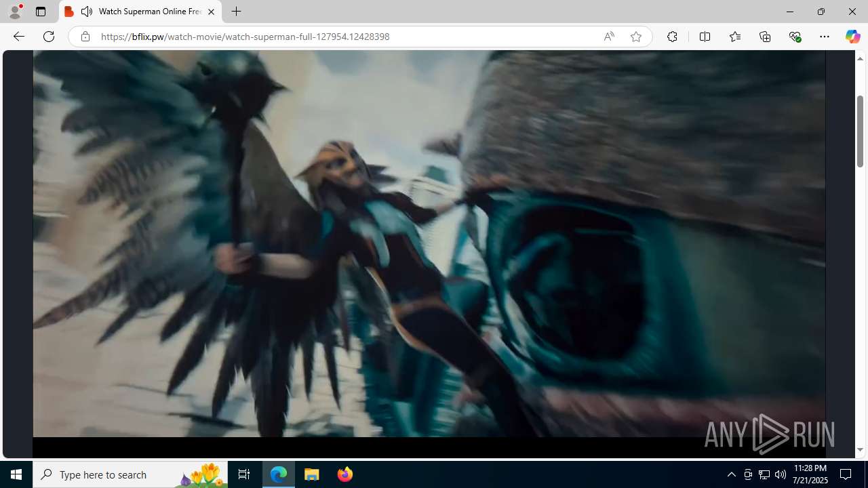Click the video player area
This screenshot has height=488, width=868.
pyautogui.click(x=429, y=244)
